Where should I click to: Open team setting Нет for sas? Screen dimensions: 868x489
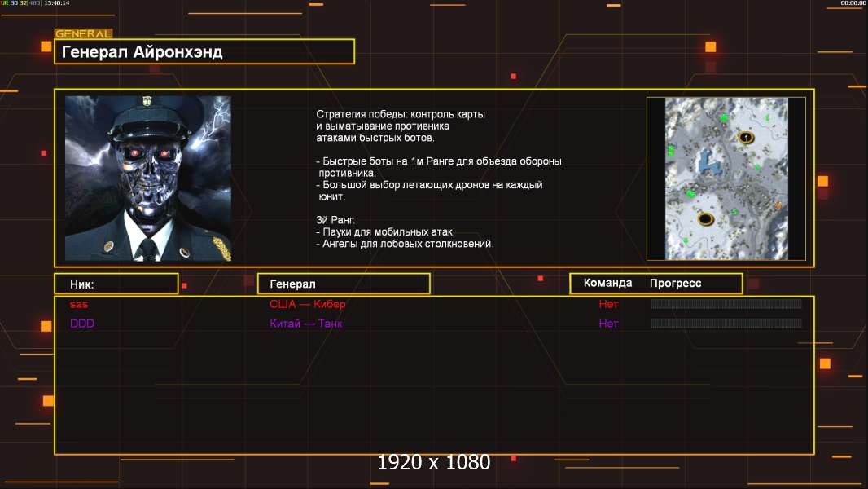(608, 304)
